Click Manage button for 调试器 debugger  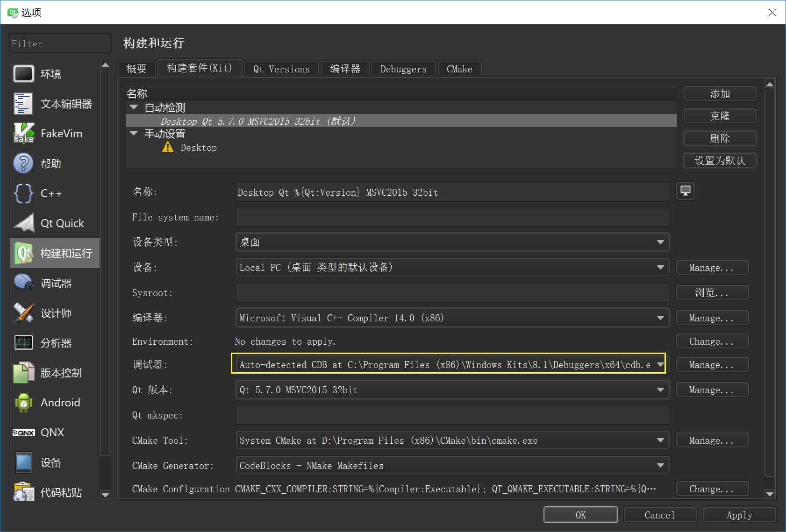pos(712,364)
